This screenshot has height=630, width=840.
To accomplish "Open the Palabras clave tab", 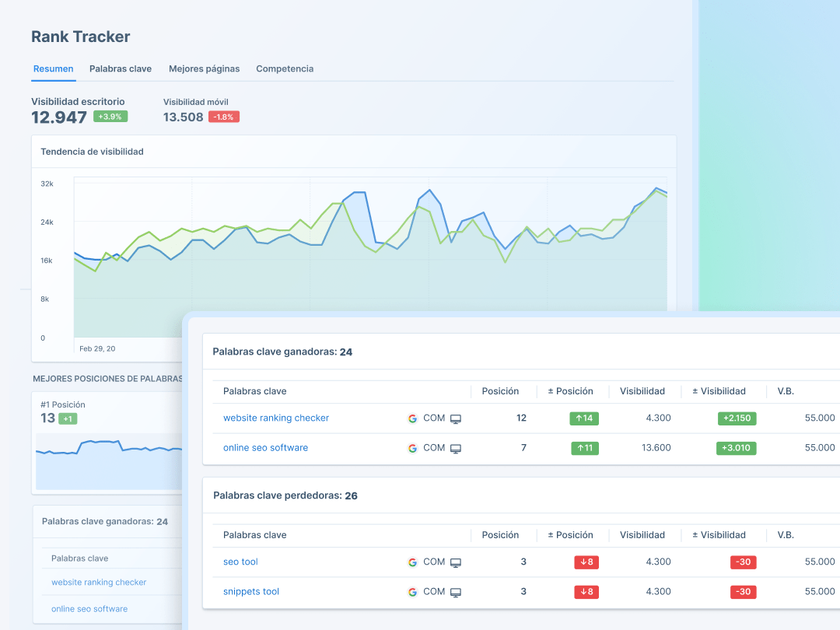I will pos(121,69).
